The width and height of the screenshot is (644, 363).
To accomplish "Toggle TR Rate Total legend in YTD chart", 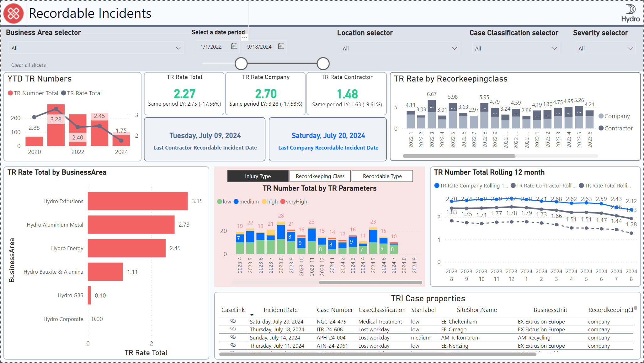I will pyautogui.click(x=81, y=93).
